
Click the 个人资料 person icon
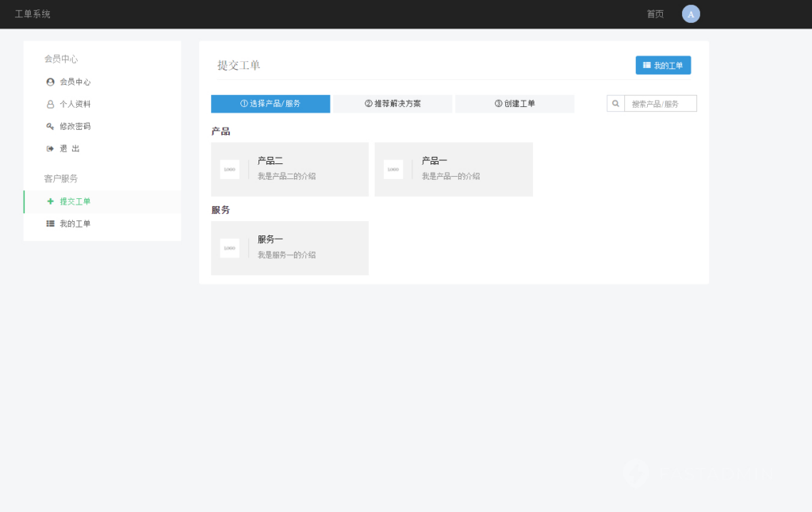click(49, 104)
